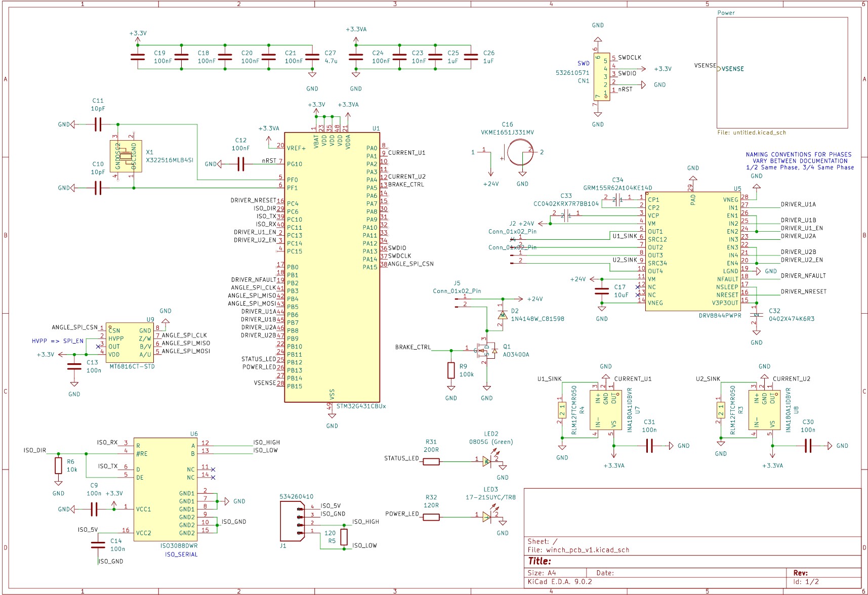The height and width of the screenshot is (595, 868).
Task: Select capacitor C19 100nF symbol
Action: click(x=138, y=57)
